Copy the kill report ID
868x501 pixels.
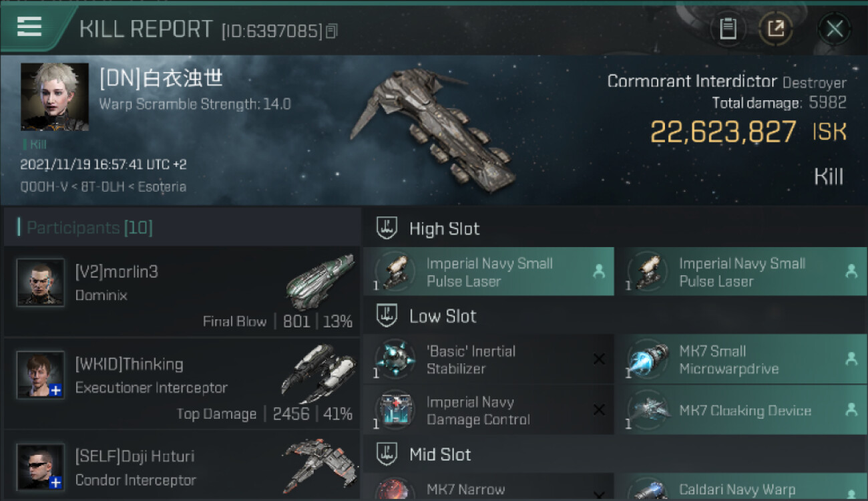pos(332,31)
